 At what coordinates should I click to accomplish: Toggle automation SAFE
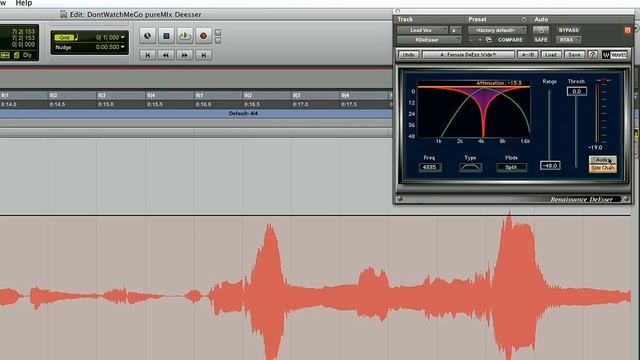coord(541,40)
